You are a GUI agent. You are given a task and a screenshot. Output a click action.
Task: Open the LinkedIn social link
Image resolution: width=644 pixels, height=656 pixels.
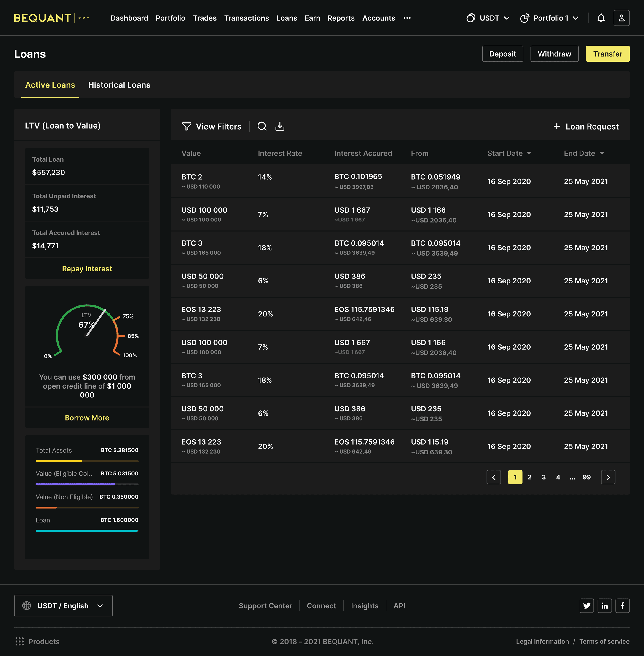coord(604,606)
